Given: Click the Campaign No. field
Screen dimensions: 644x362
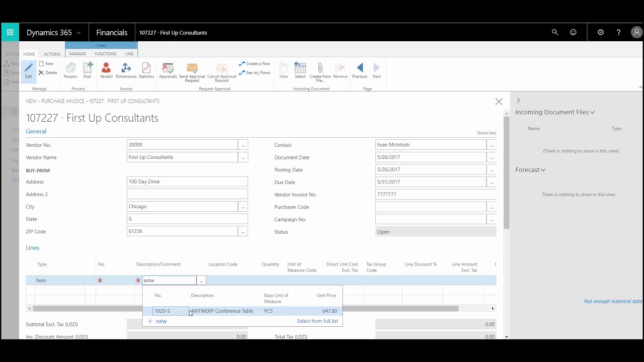Looking at the screenshot, I should [431, 219].
